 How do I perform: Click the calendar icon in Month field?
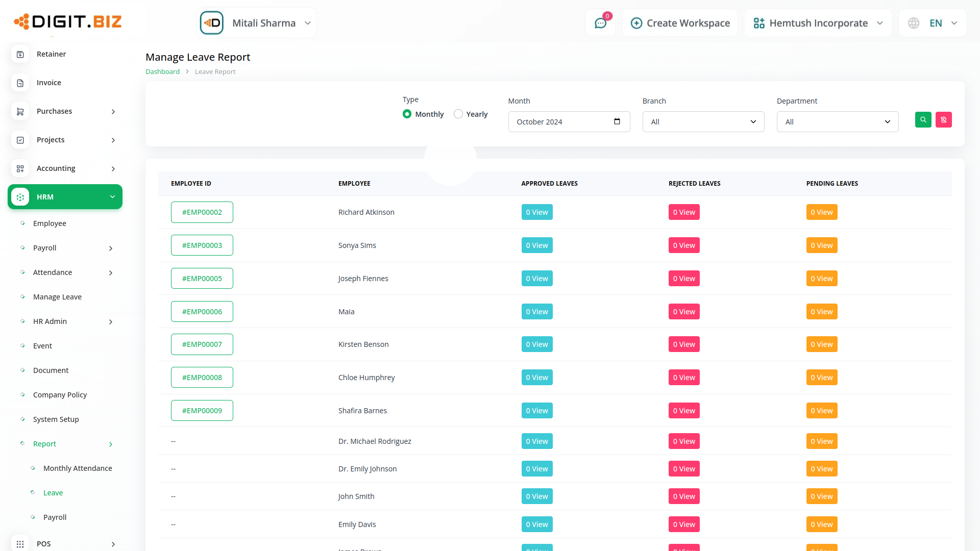617,121
